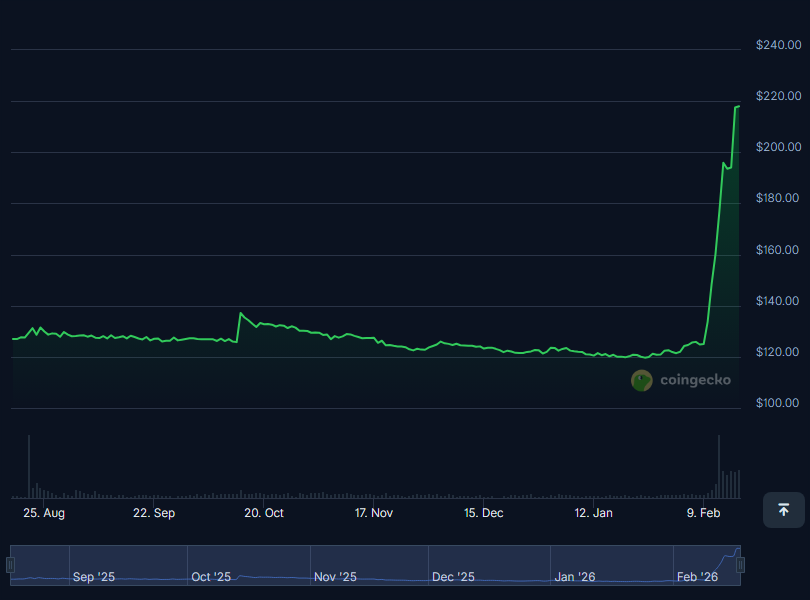Click the 9. Feb date label
The image size is (810, 600).
click(x=703, y=513)
